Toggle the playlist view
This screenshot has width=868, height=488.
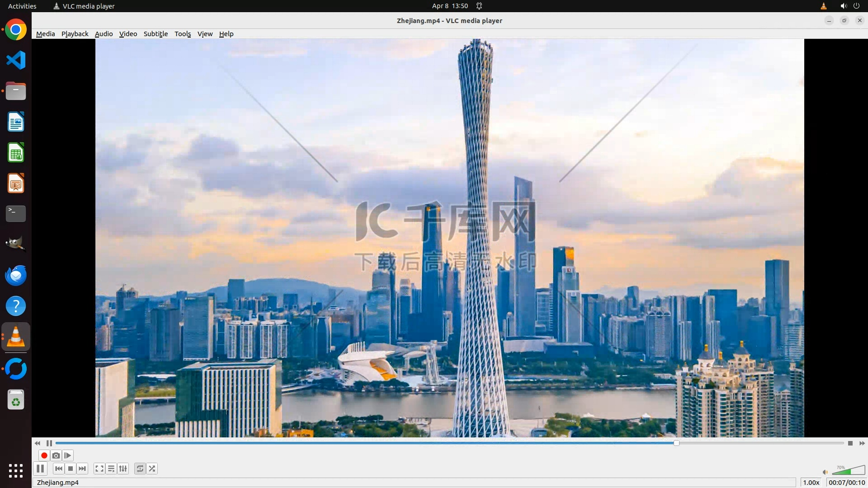[x=111, y=469]
